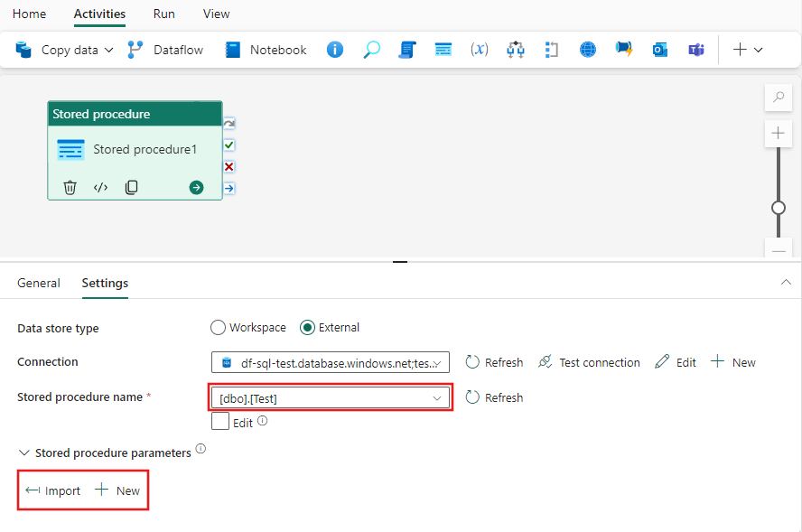The image size is (802, 532).
Task: Open the Home tab
Action: pyautogui.click(x=29, y=14)
